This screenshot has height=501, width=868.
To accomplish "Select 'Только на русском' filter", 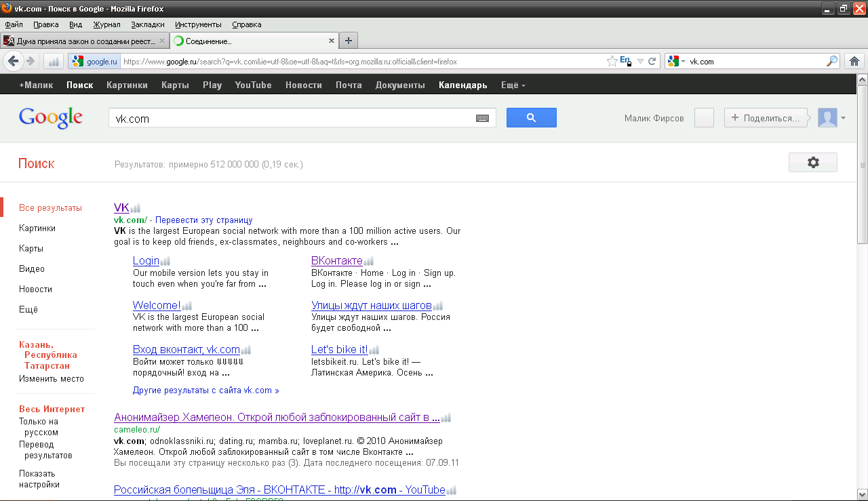I will (39, 427).
